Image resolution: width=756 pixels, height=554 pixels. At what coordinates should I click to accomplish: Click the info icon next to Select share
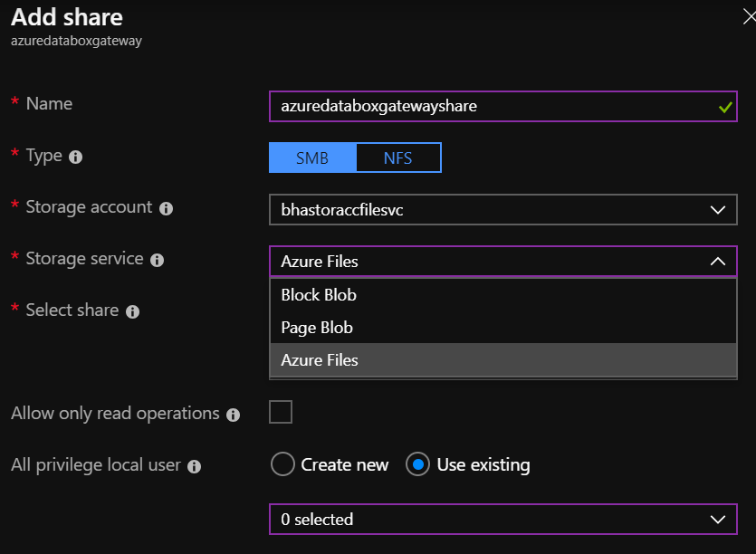(x=132, y=311)
